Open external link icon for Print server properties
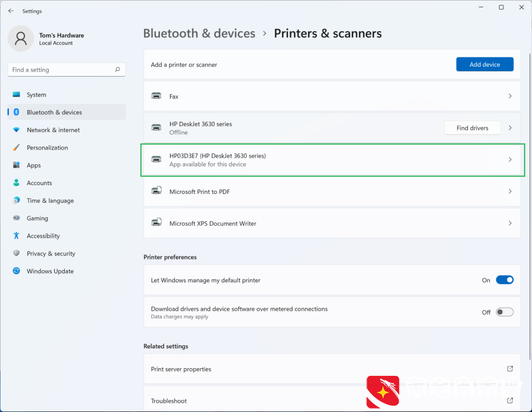Screen dimensions: 532x412 tap(510, 369)
